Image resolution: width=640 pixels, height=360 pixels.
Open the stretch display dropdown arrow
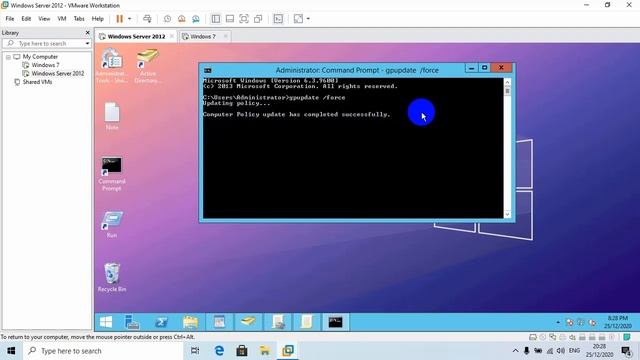click(x=308, y=19)
